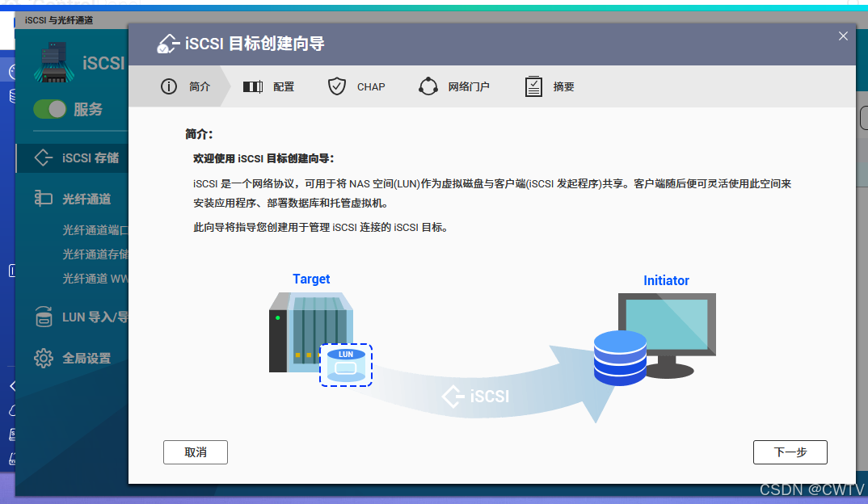The height and width of the screenshot is (504, 868).
Task: Click the 下一步 (Next) button
Action: click(790, 452)
